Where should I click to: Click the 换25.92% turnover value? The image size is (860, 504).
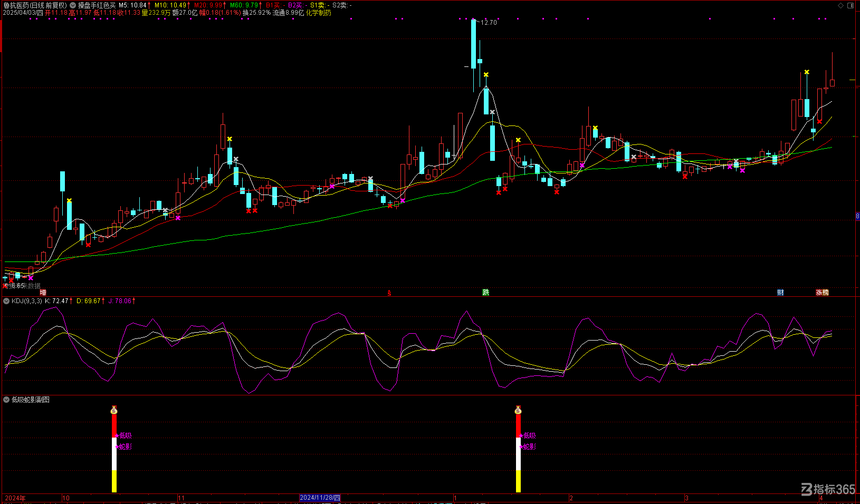point(256,13)
